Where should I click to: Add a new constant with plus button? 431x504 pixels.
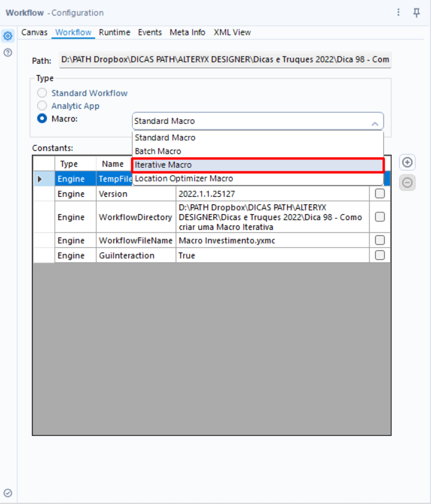[407, 162]
